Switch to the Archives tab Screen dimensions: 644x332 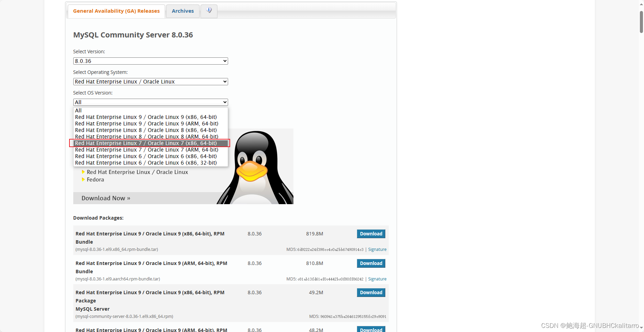(x=183, y=11)
